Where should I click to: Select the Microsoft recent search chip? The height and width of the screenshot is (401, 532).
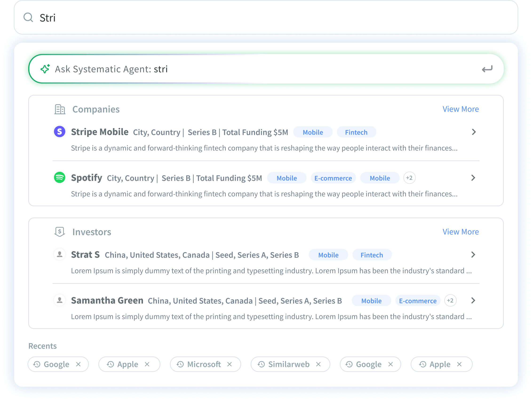[205, 364]
